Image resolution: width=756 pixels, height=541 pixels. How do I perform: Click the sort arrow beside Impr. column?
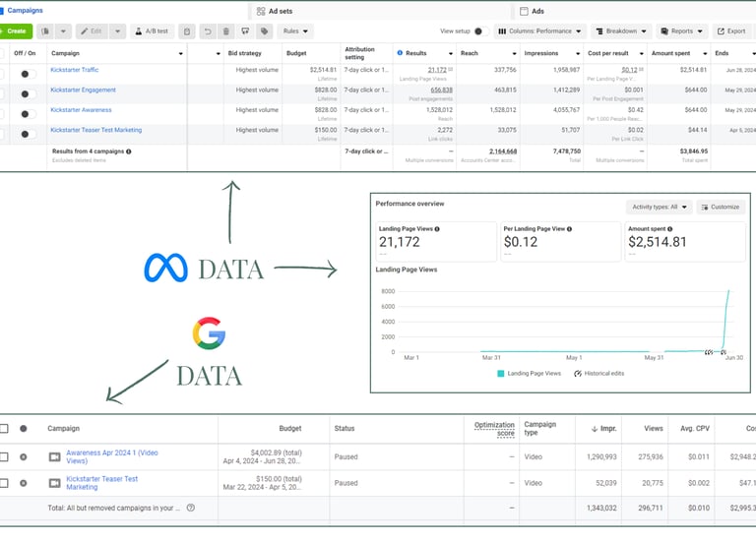point(594,429)
